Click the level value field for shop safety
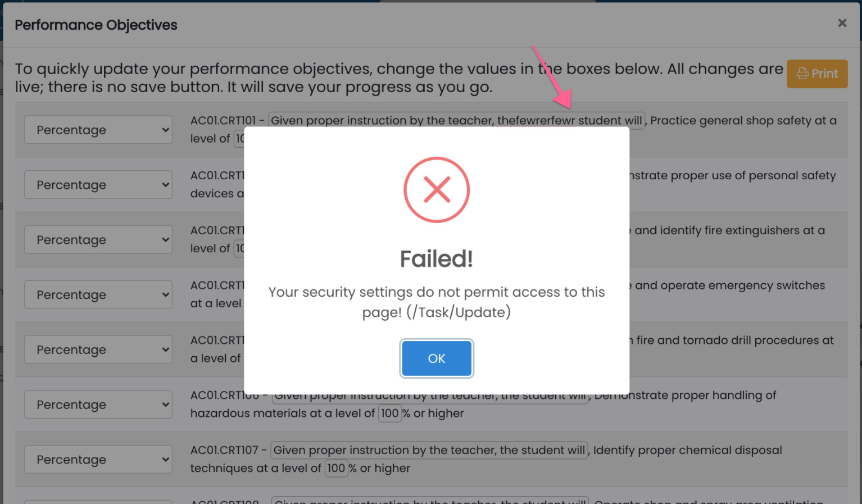This screenshot has height=504, width=862. click(239, 139)
